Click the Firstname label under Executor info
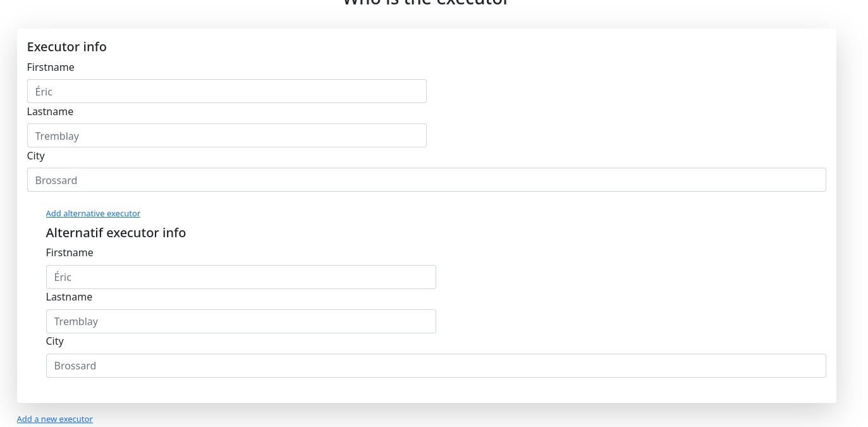 (x=51, y=67)
